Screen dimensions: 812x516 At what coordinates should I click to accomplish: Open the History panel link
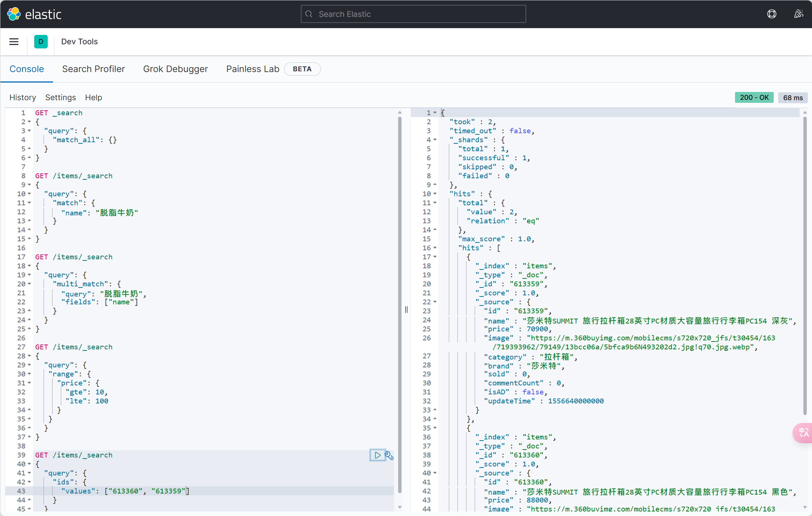point(23,98)
